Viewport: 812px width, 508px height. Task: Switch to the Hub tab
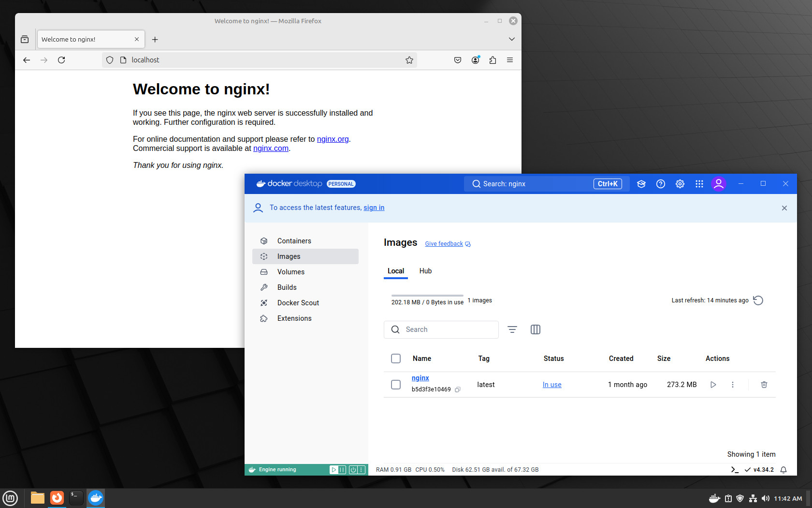pyautogui.click(x=425, y=271)
